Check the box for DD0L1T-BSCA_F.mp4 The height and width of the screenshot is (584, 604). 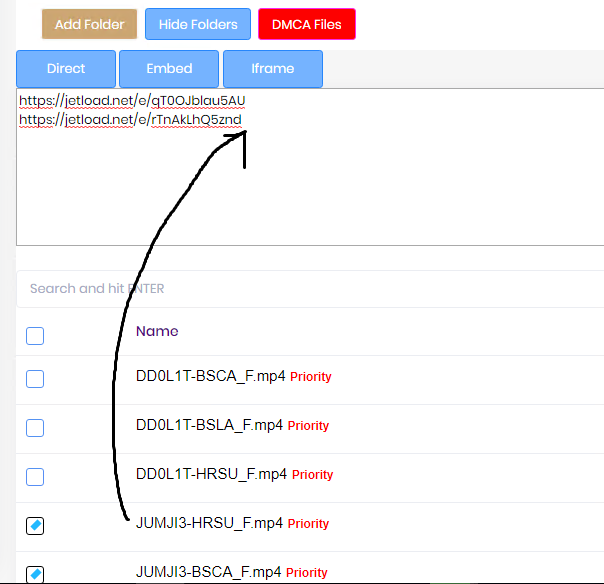tap(35, 379)
